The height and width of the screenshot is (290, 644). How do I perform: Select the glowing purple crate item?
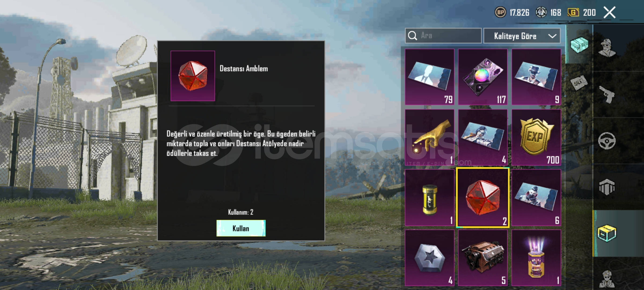coord(536,258)
